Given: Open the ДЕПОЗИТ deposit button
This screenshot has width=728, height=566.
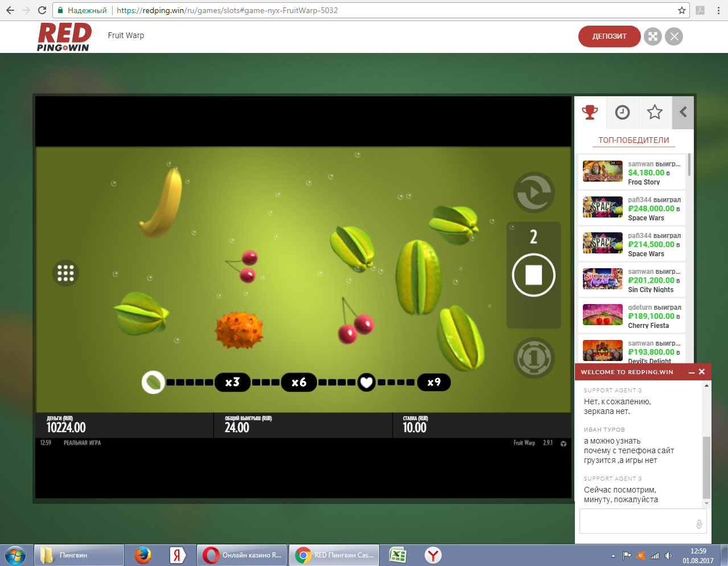Looking at the screenshot, I should tap(609, 36).
